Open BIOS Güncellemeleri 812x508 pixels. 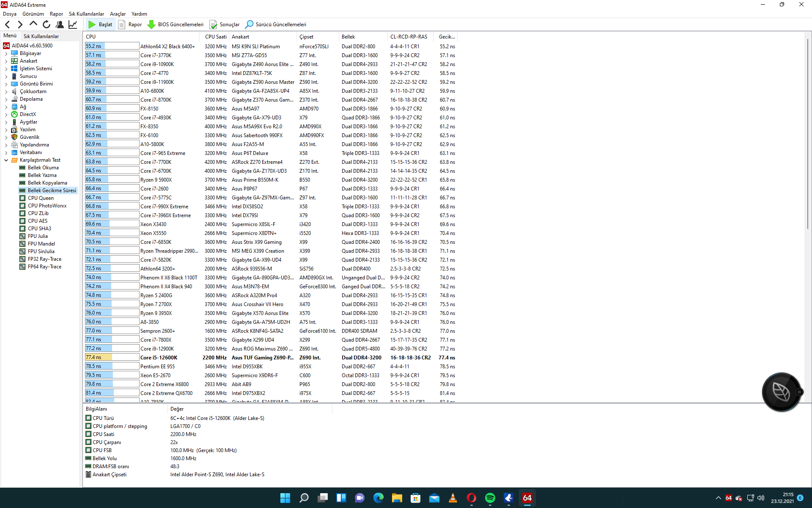point(175,25)
